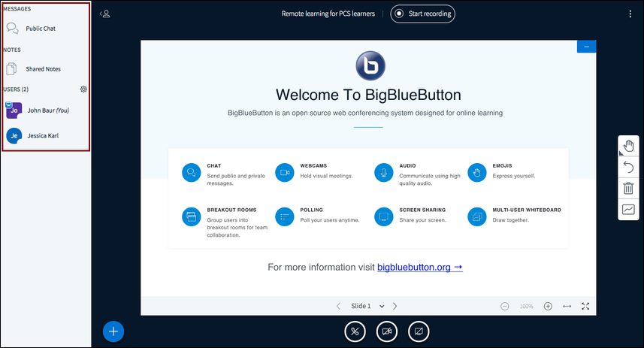This screenshot has width=644, height=348.
Task: Advance to the next slide
Action: (x=395, y=306)
